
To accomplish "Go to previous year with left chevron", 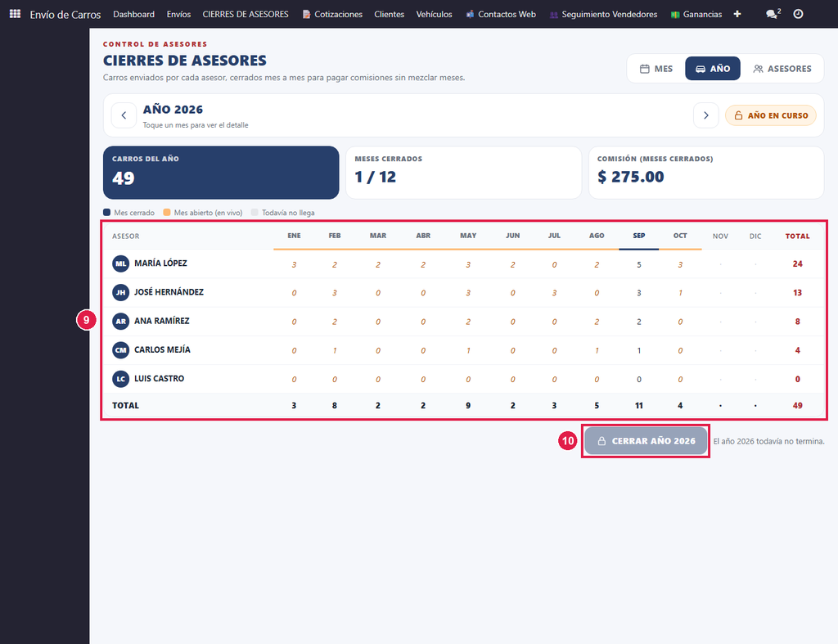I will click(124, 115).
